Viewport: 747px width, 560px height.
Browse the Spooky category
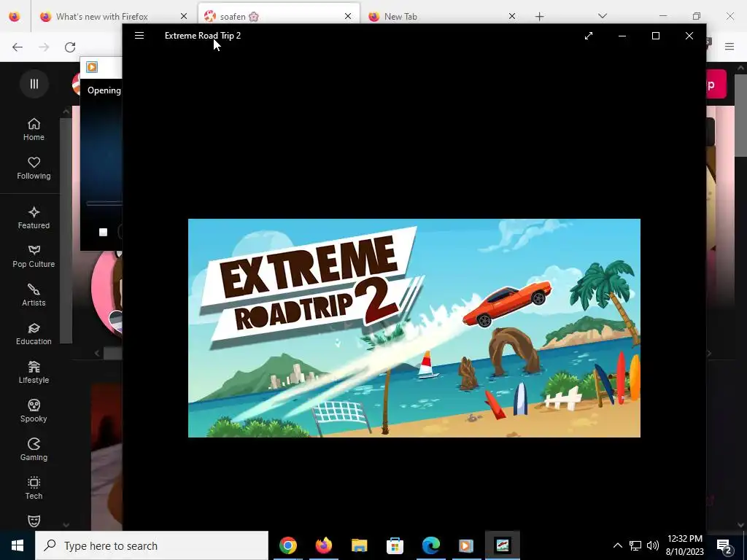coord(34,411)
